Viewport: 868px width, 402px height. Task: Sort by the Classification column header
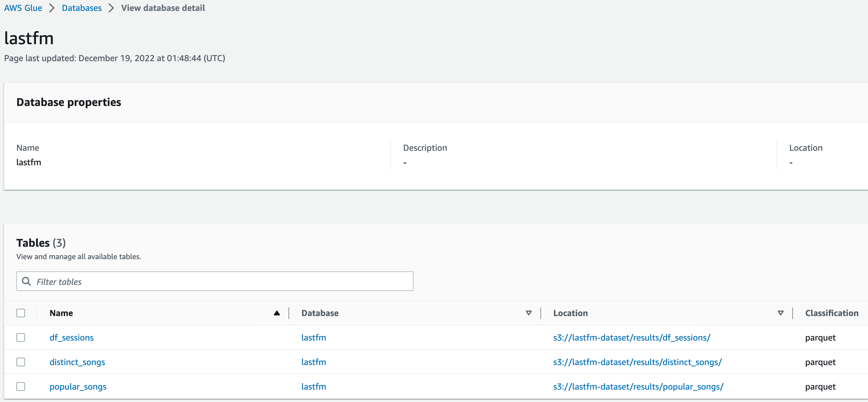tap(831, 313)
